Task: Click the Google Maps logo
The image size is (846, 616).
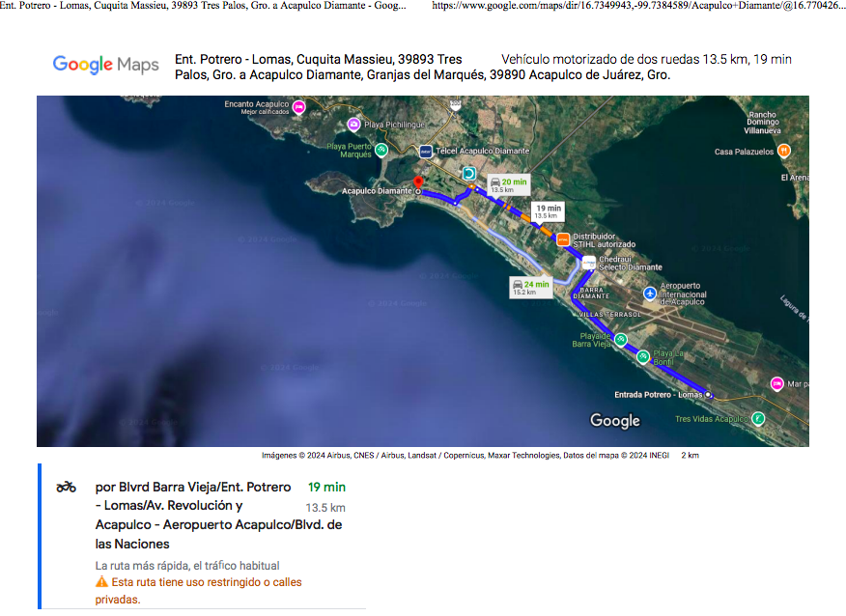Action: pyautogui.click(x=106, y=65)
